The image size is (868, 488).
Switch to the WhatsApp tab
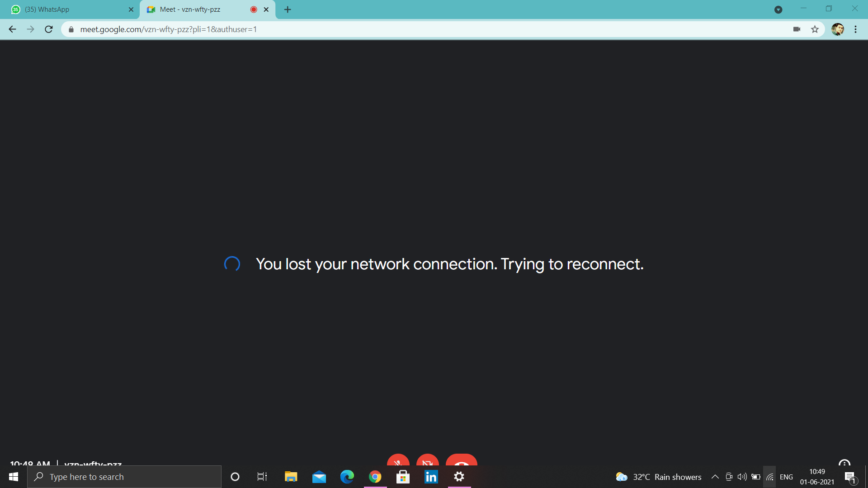[72, 9]
